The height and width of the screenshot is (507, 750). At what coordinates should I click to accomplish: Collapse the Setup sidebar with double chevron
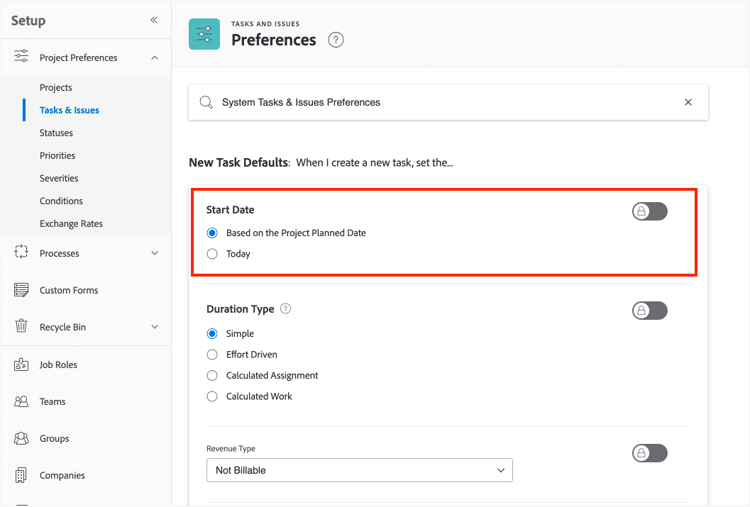click(x=154, y=20)
